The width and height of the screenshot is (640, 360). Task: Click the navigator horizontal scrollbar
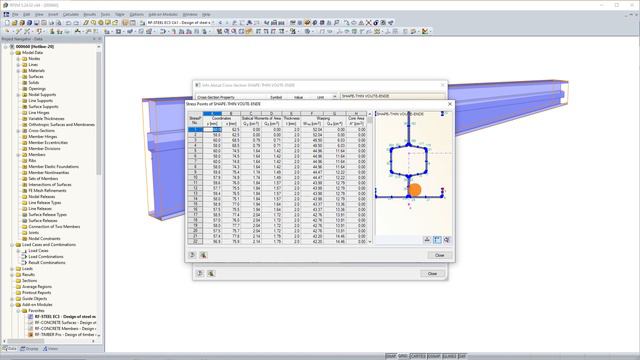[x=49, y=341]
